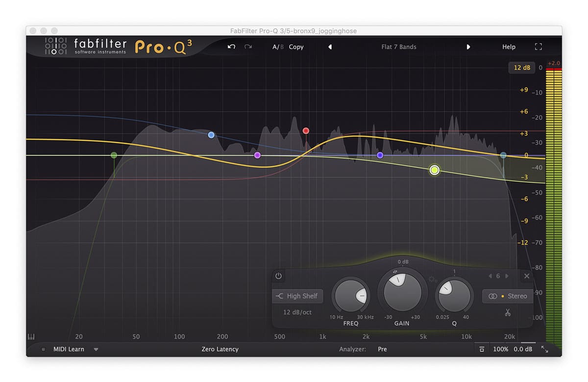Screen dimensions: 588x382
Task: Select the yellow-green high shelf band node
Action: point(434,170)
